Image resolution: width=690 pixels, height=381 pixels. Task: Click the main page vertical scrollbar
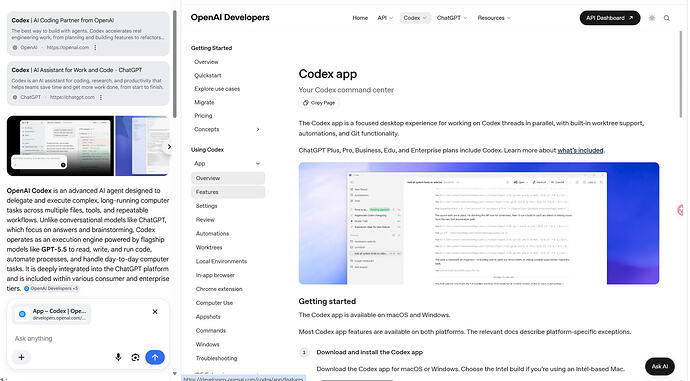point(680,74)
